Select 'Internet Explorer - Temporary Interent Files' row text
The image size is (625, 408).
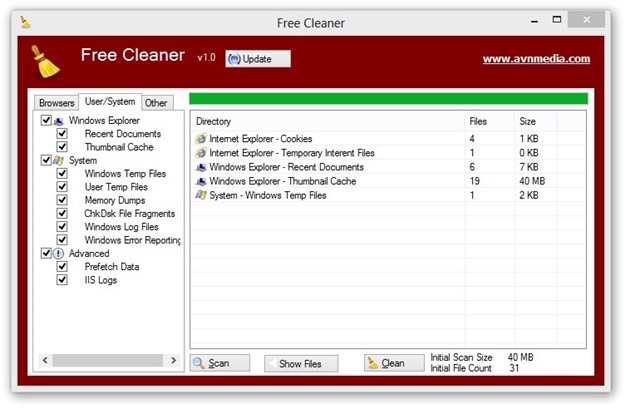click(x=292, y=153)
